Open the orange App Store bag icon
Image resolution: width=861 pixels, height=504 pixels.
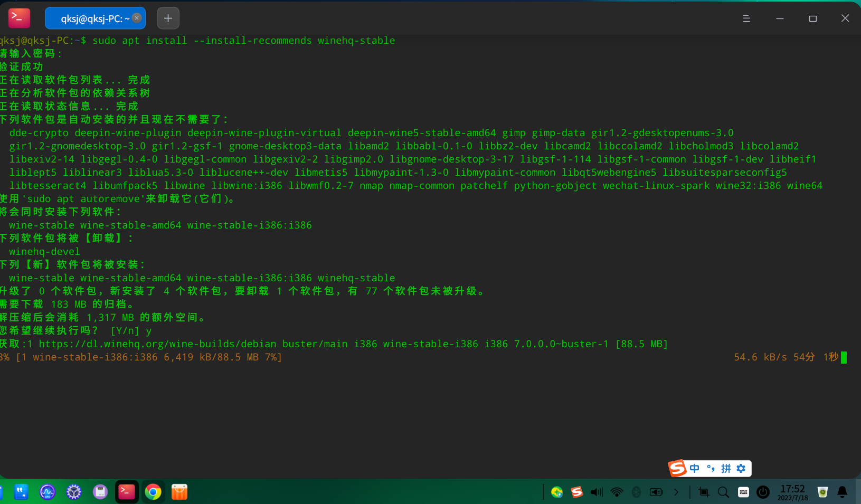click(179, 492)
